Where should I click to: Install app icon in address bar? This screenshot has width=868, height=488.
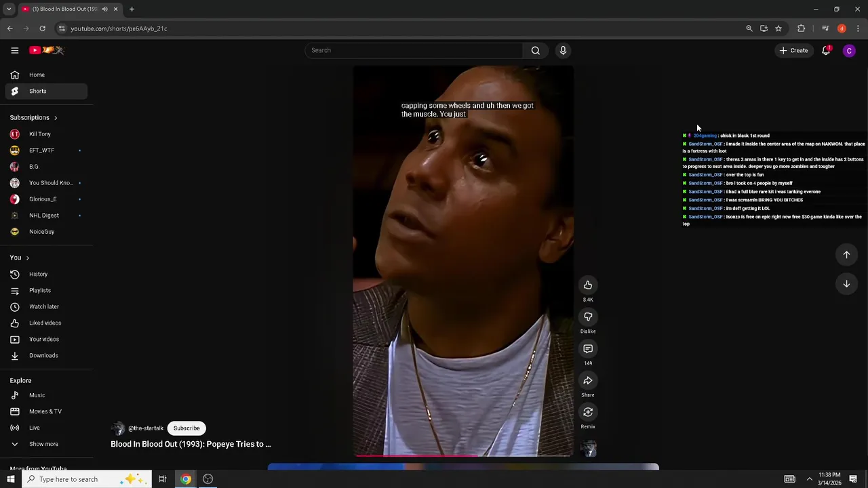[764, 28]
